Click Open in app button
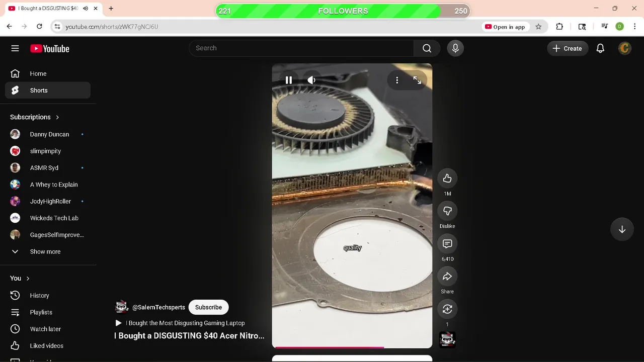Screen dimensions: 644x362 click(x=505, y=27)
